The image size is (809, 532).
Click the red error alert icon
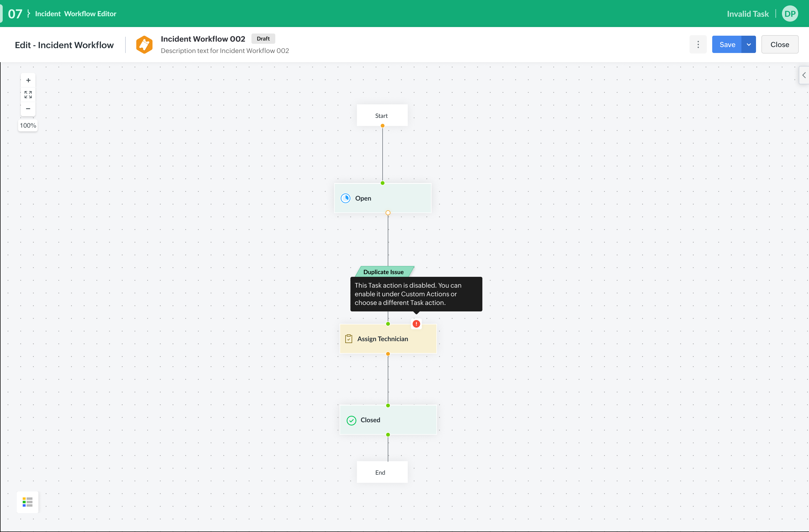(x=416, y=324)
